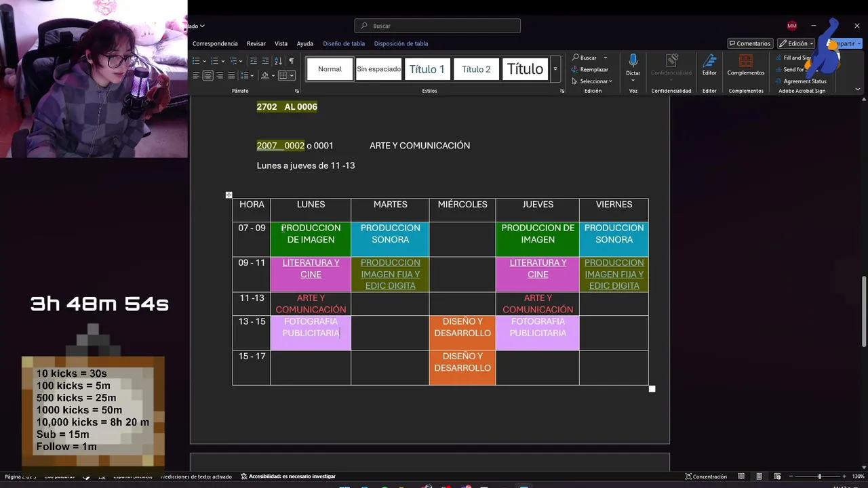Open the Edición mode dropdown
Viewport: 868px width, 488px height.
point(796,43)
